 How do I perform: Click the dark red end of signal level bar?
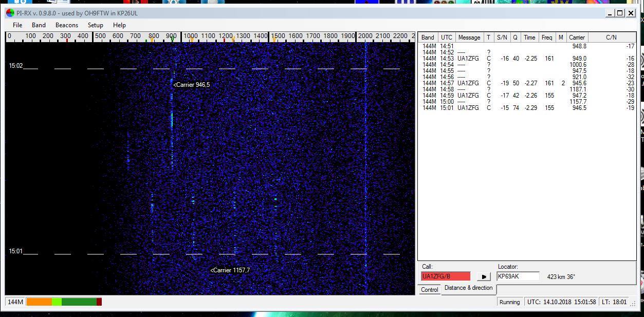(99, 302)
